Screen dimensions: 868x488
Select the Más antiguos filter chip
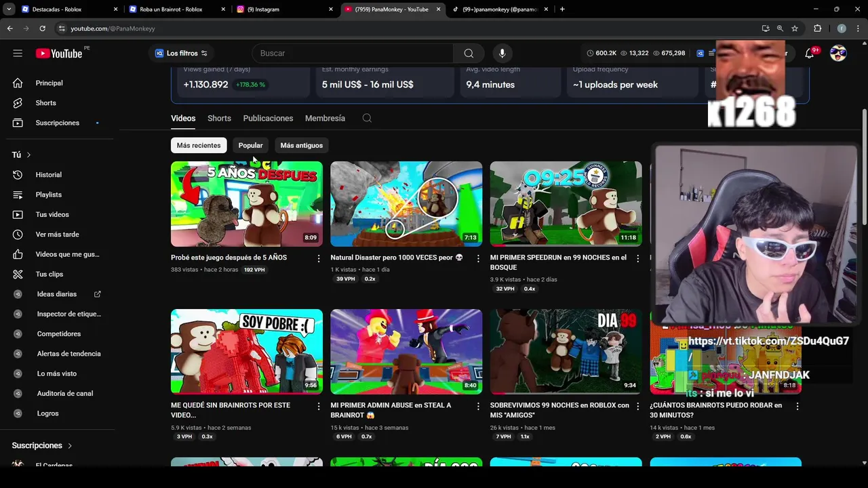tap(302, 145)
